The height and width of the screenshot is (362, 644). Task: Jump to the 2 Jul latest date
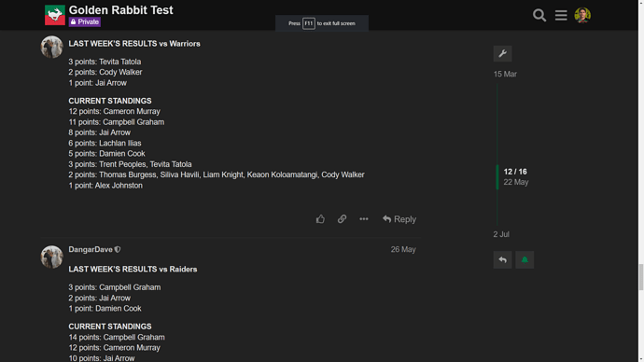click(501, 234)
